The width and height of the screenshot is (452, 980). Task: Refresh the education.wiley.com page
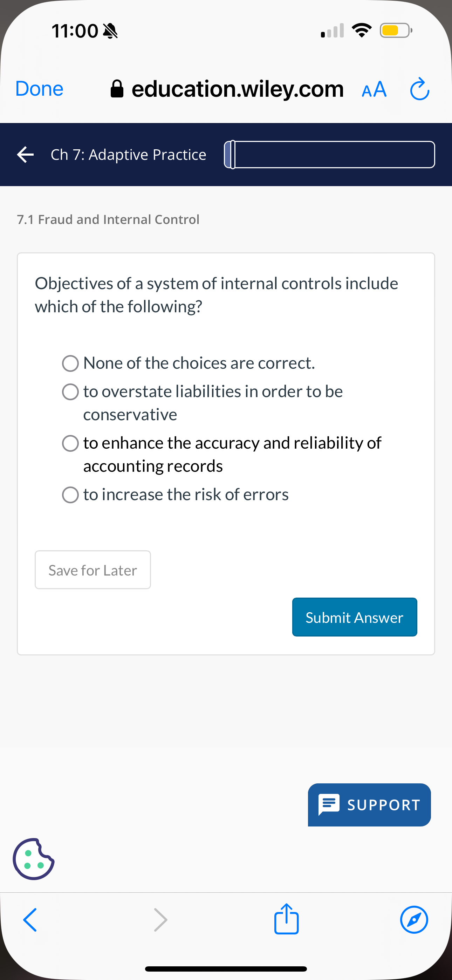[419, 89]
